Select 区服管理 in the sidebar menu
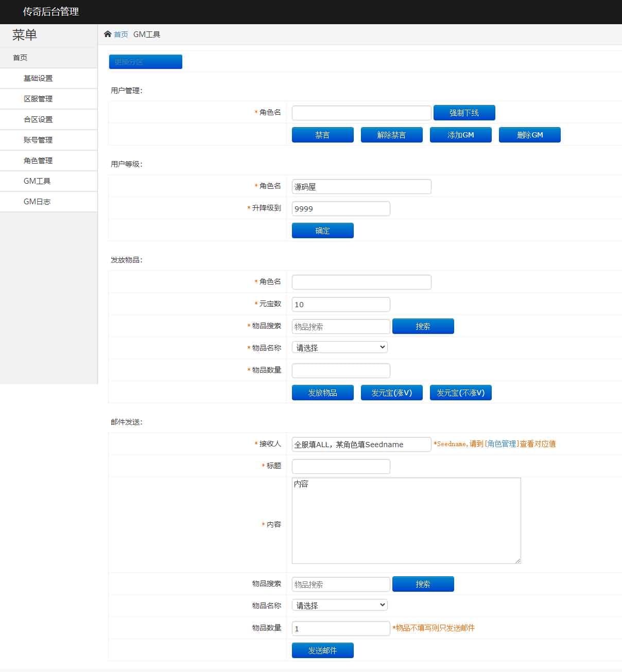This screenshot has width=622, height=672. pyautogui.click(x=38, y=98)
